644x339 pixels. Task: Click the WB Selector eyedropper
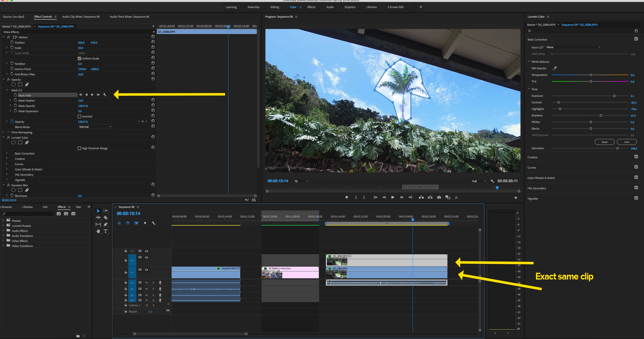(x=555, y=68)
